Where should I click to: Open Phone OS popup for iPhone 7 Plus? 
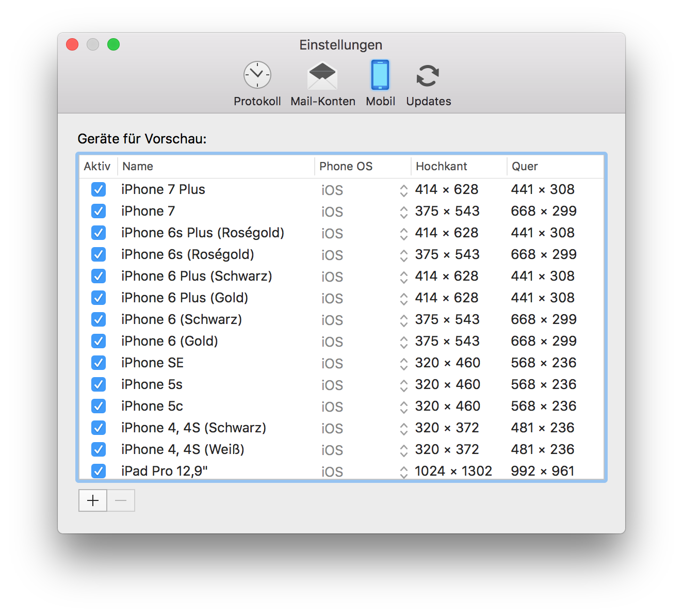364,190
